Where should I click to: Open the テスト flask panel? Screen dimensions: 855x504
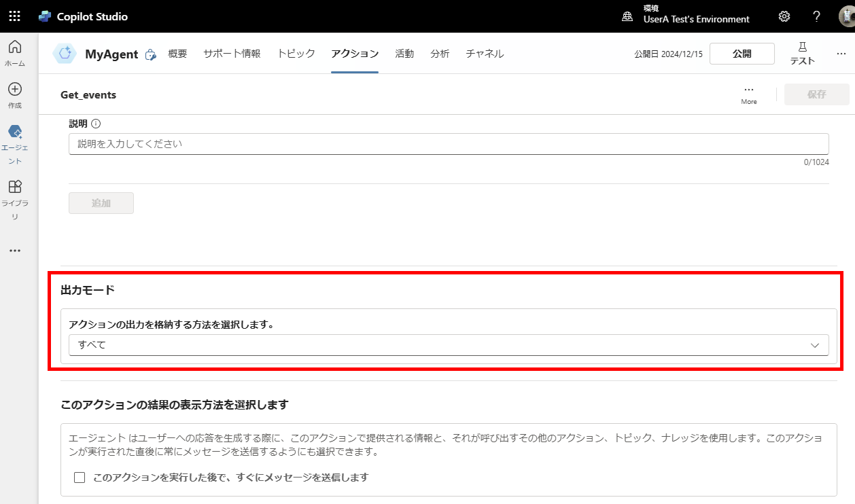point(802,53)
